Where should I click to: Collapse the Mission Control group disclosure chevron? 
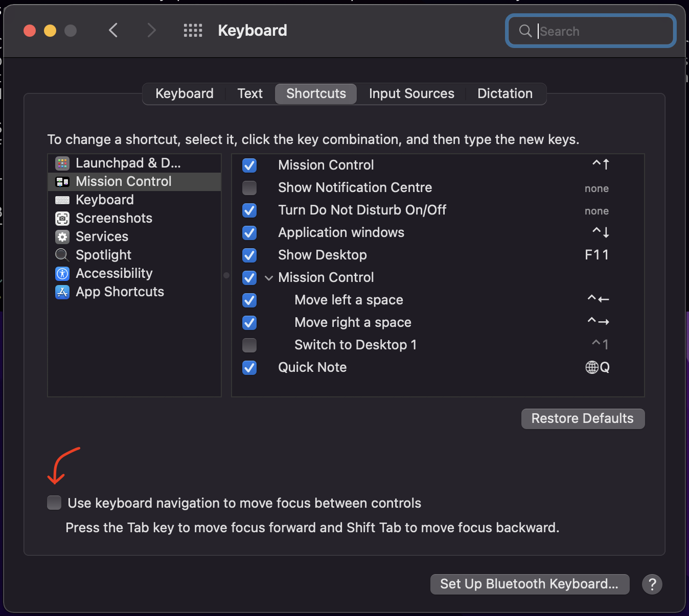(x=269, y=278)
